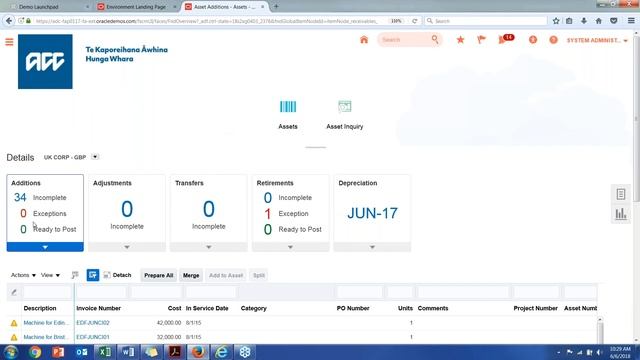The image size is (640, 360).
Task: Open the Actions dropdown menu
Action: [23, 275]
